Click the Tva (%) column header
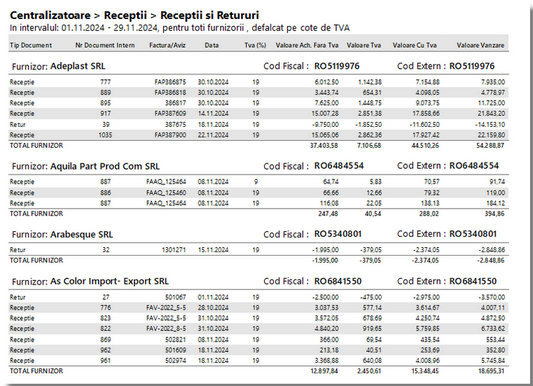Image resolution: width=533 pixels, height=386 pixels. pos(255,45)
